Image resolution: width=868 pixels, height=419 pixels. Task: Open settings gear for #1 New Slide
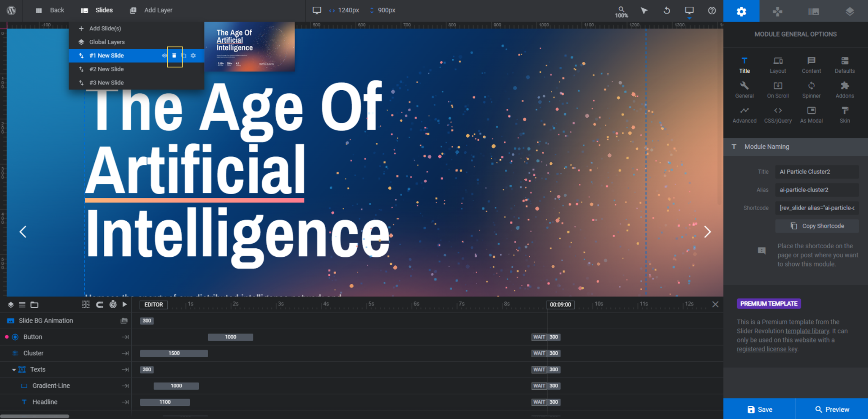(x=193, y=56)
